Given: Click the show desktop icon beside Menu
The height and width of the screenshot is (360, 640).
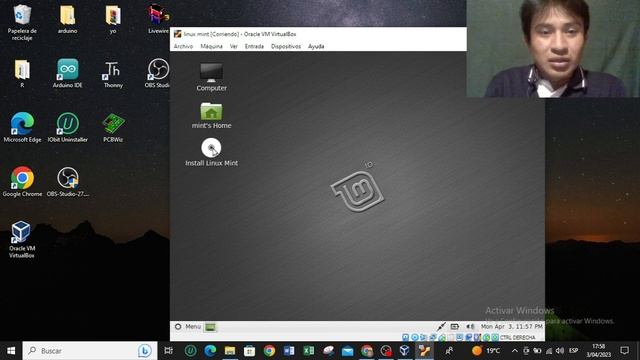Looking at the screenshot, I should pos(211,327).
